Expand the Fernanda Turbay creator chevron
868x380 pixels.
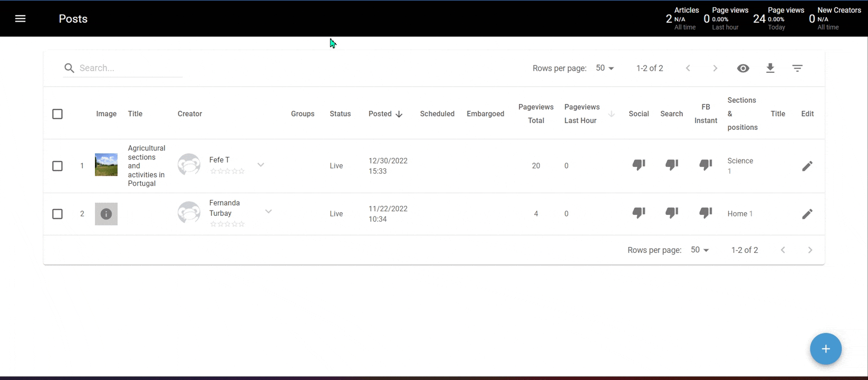click(268, 212)
